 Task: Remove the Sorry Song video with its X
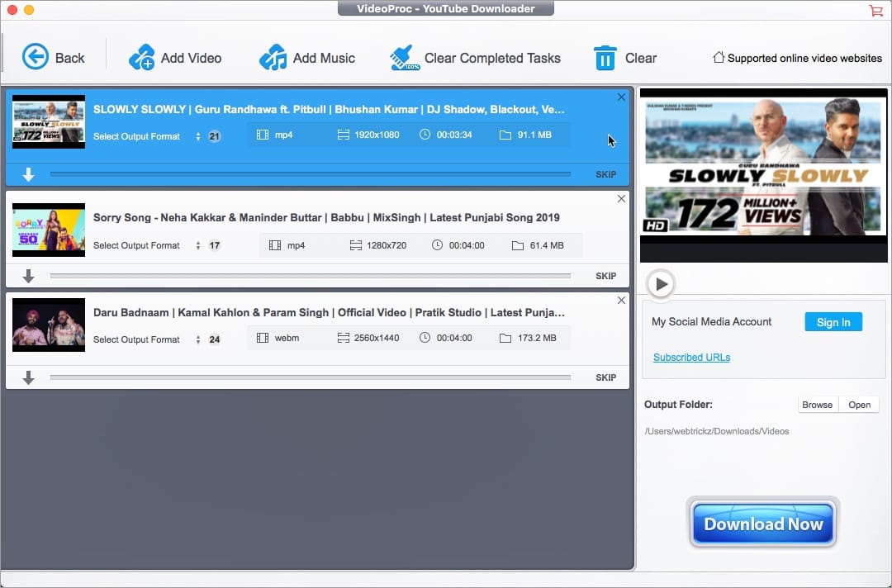pyautogui.click(x=621, y=198)
